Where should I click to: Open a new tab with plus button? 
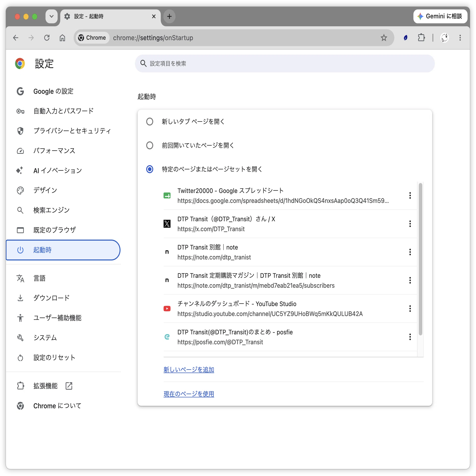point(169,16)
